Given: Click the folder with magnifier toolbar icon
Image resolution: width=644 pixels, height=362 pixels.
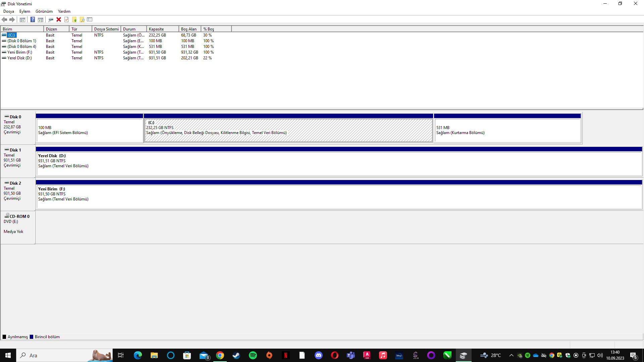Looking at the screenshot, I should coord(82,19).
